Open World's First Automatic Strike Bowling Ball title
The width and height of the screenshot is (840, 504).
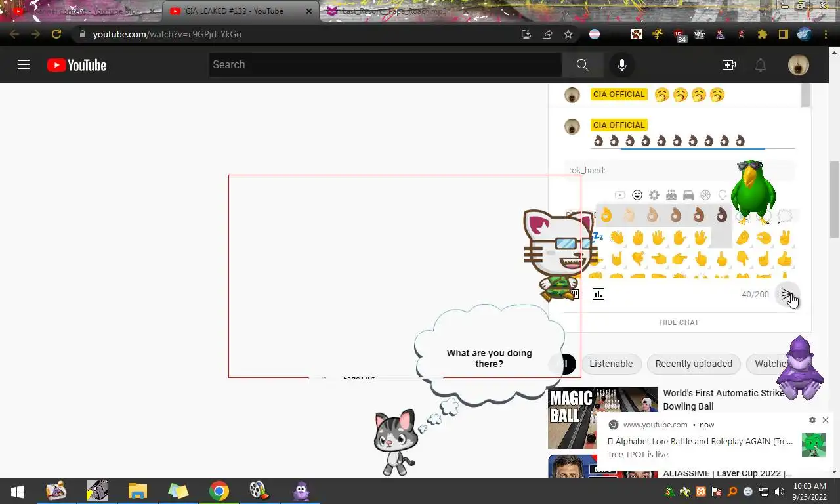723,400
